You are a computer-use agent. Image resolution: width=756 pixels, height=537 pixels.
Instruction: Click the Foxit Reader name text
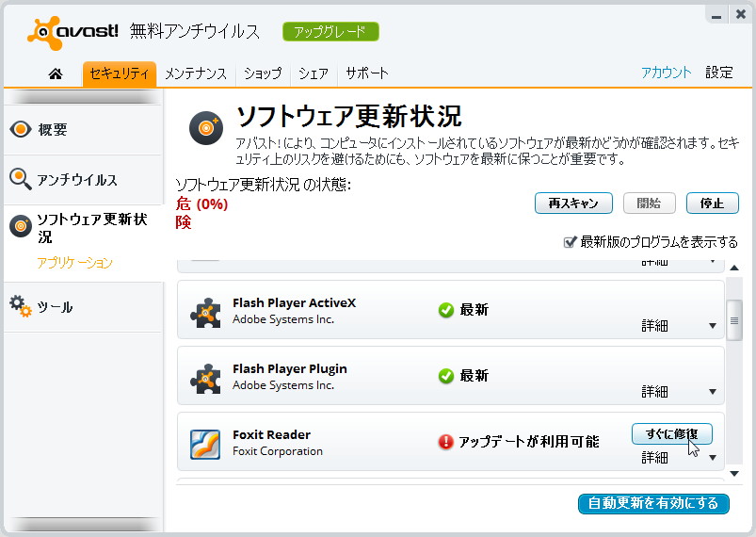[271, 434]
